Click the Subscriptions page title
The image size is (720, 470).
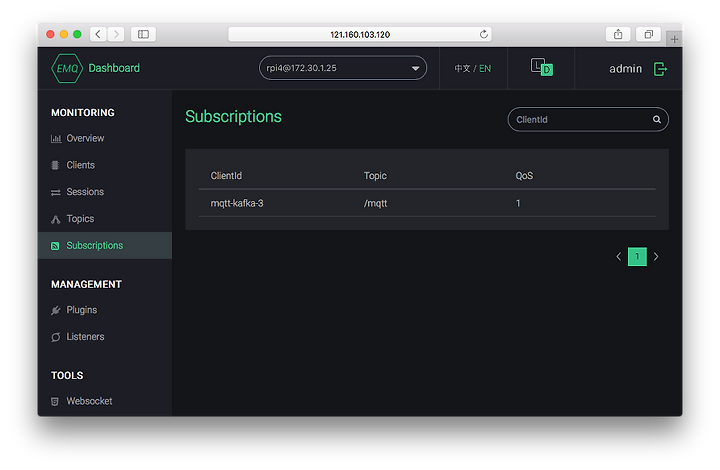[233, 117]
